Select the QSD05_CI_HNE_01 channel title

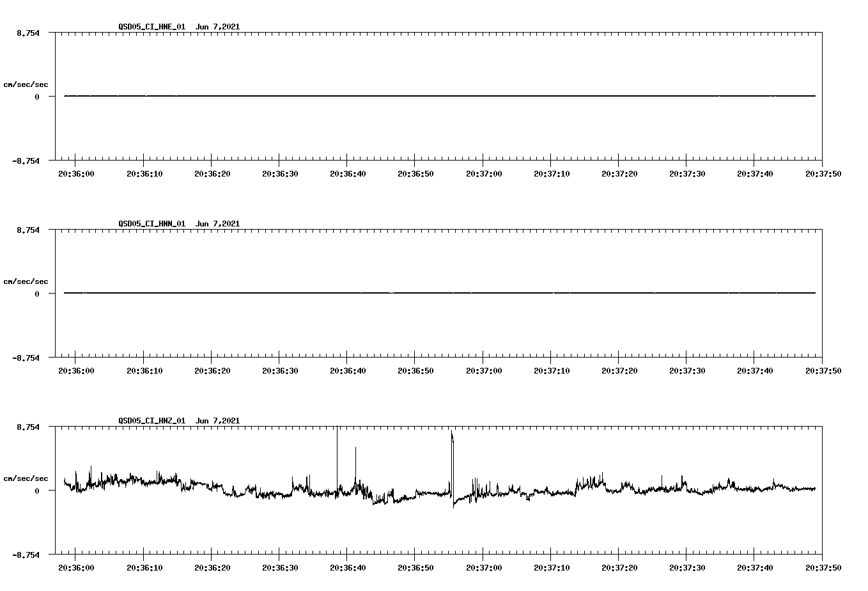[151, 27]
